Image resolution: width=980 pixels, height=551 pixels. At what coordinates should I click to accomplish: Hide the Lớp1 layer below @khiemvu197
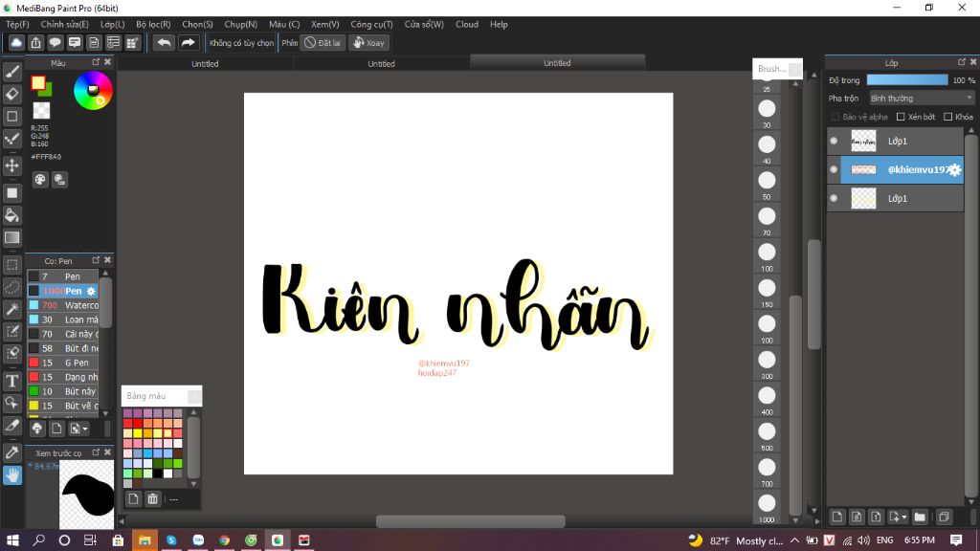click(834, 198)
